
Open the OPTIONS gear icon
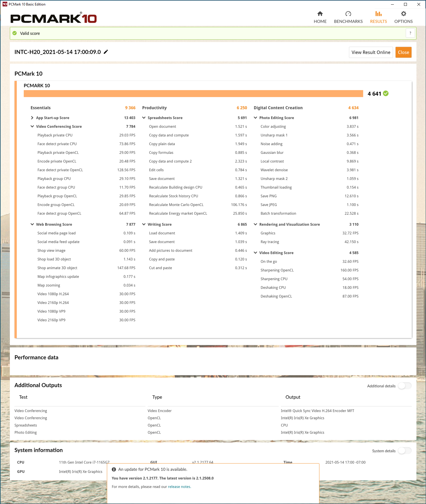click(403, 14)
